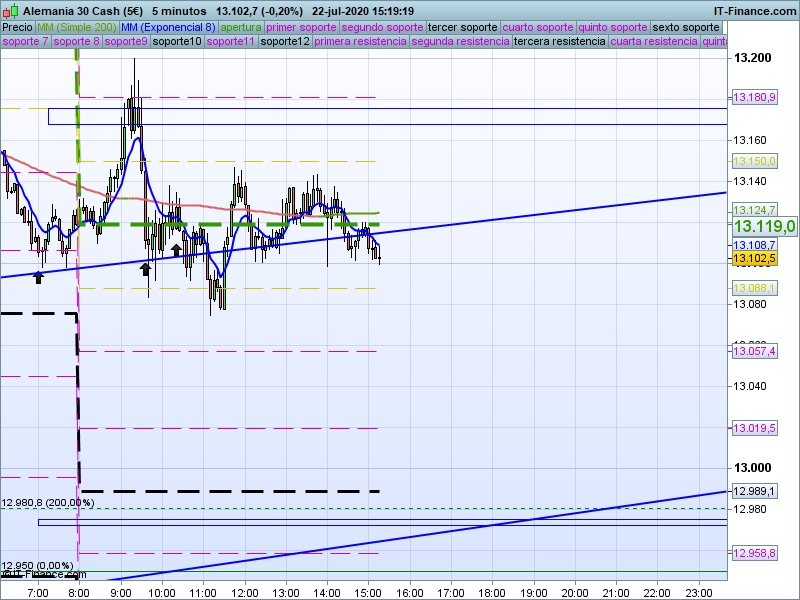Choose the tercer soporte legend item

pyautogui.click(x=462, y=27)
